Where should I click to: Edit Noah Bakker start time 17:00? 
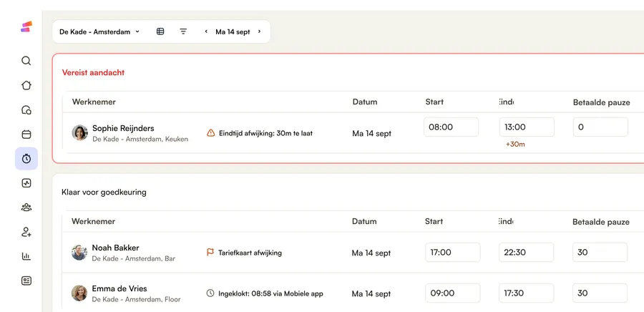click(453, 252)
